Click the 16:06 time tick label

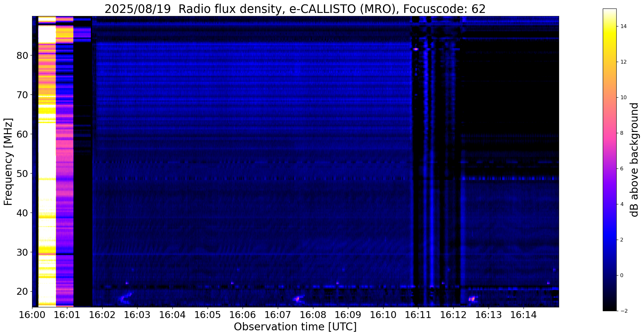tap(243, 315)
